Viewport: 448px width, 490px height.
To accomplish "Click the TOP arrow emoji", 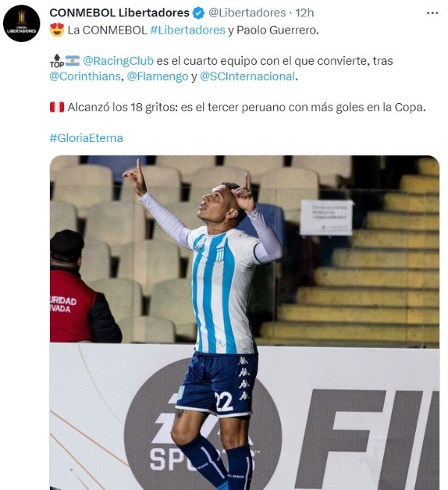I will [57, 61].
